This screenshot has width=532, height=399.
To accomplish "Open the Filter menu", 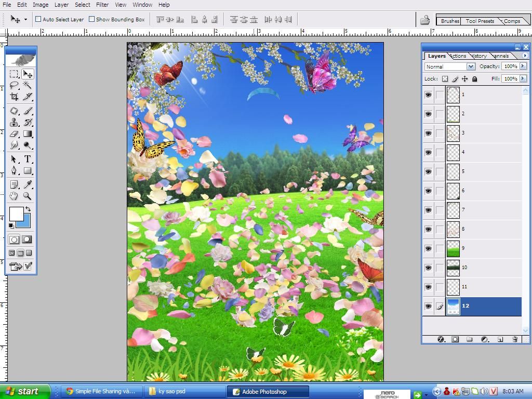I will coord(102,5).
